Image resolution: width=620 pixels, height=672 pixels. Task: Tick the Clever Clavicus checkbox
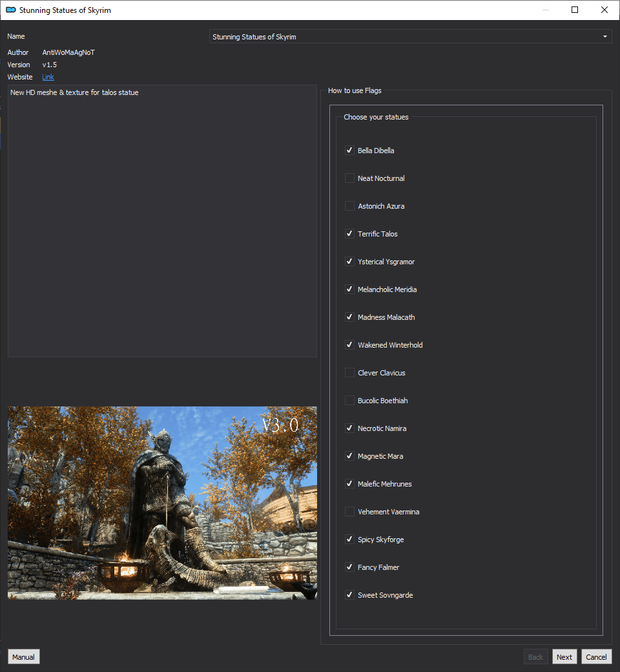point(349,373)
